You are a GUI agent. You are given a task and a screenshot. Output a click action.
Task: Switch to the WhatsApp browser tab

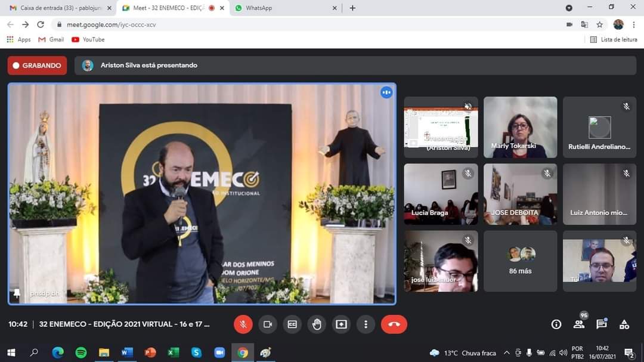[x=284, y=8]
